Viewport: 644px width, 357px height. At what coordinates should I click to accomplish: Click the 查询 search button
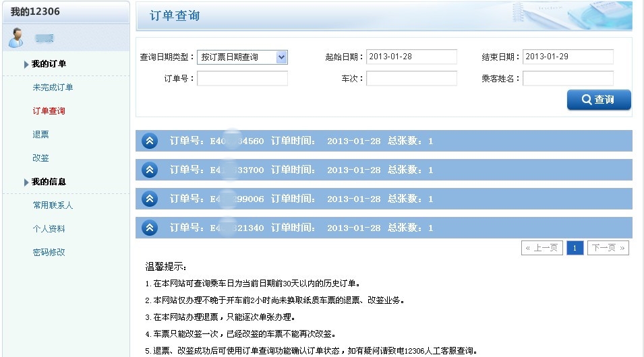click(x=599, y=100)
